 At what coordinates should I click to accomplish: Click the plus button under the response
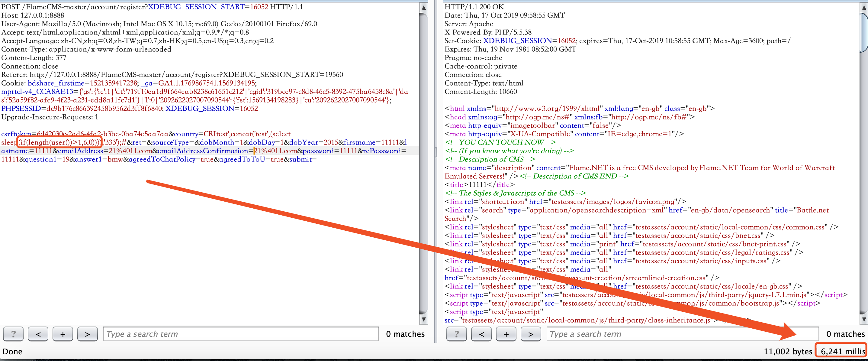coord(506,334)
